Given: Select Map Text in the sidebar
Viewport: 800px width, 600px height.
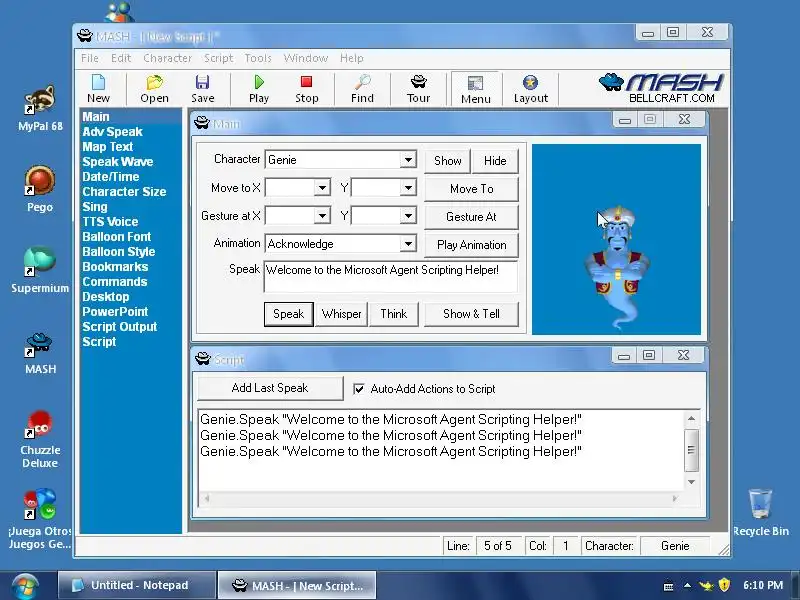Looking at the screenshot, I should pos(108,146).
